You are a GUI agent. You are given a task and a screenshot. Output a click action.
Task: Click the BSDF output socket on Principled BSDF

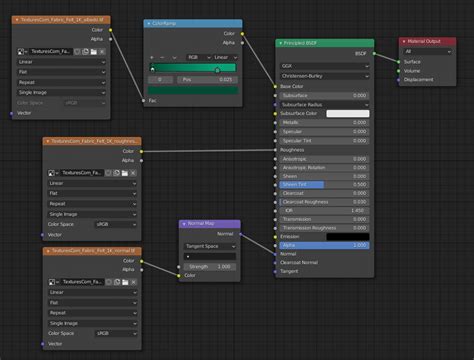(x=374, y=53)
